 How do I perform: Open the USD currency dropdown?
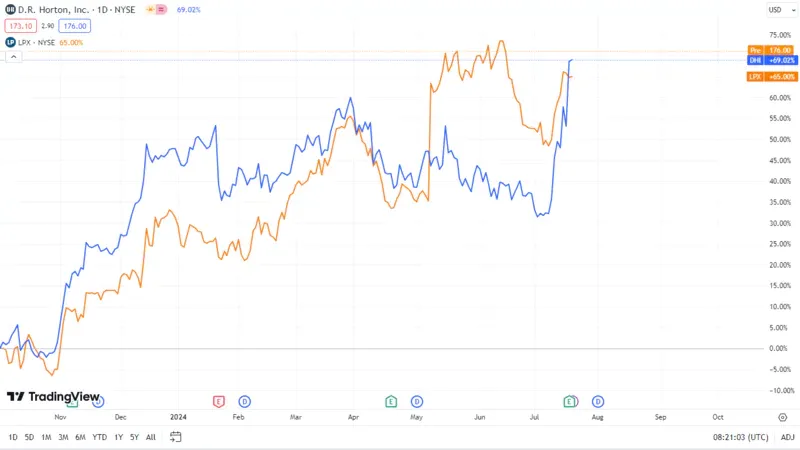(782, 10)
